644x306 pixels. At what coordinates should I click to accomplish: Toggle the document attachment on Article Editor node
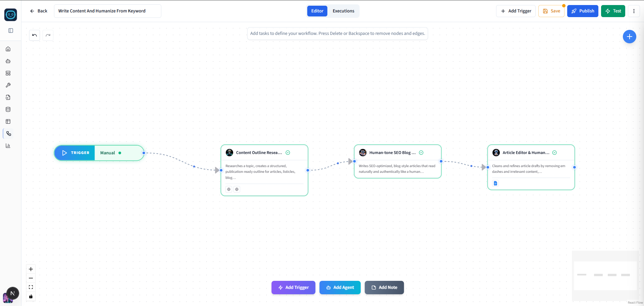[496, 183]
